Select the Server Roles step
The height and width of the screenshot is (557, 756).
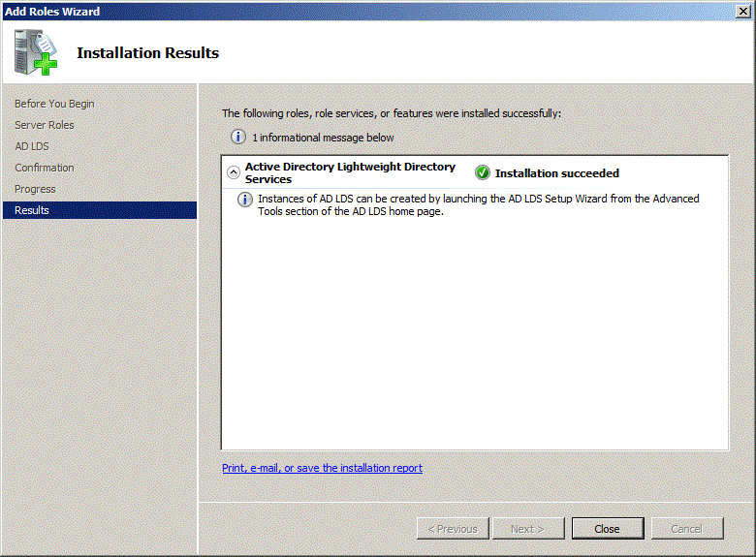(45, 125)
